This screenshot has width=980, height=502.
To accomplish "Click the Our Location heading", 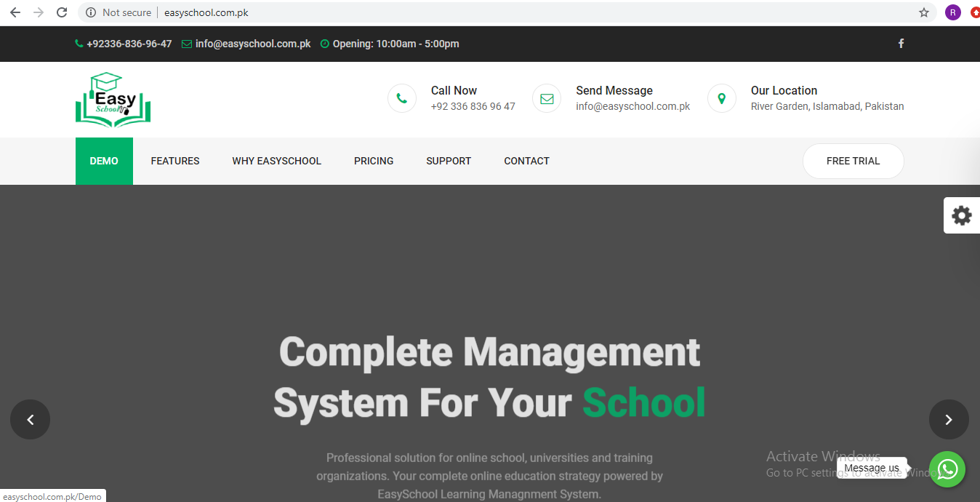I will pos(784,90).
